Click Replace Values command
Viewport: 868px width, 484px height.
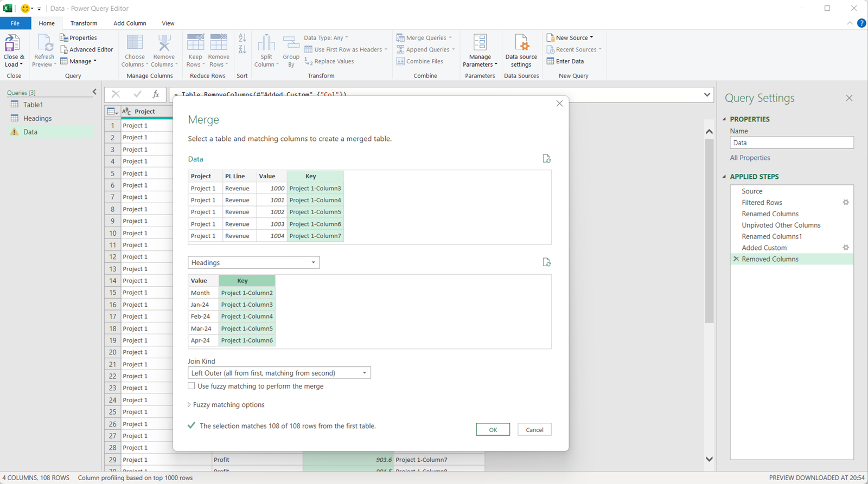point(329,61)
